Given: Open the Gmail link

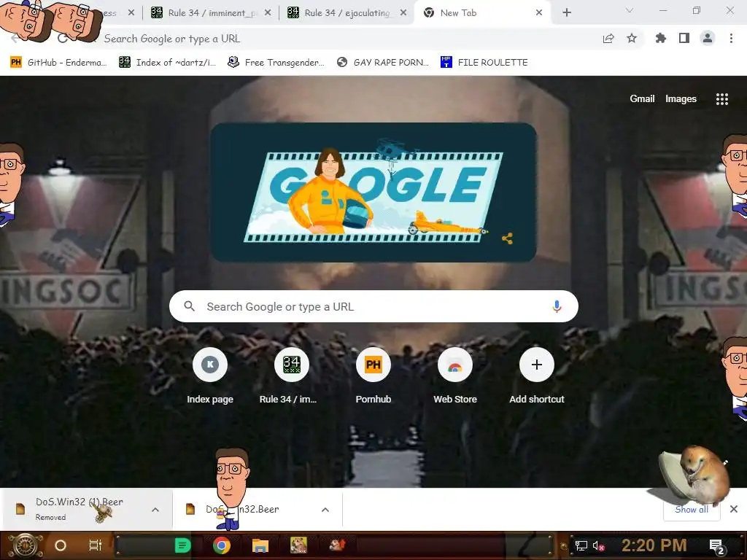Looking at the screenshot, I should point(642,98).
